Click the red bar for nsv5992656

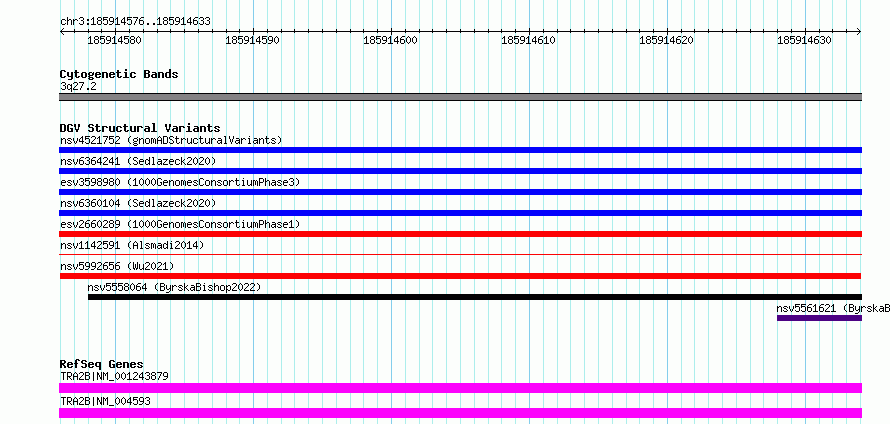point(460,276)
